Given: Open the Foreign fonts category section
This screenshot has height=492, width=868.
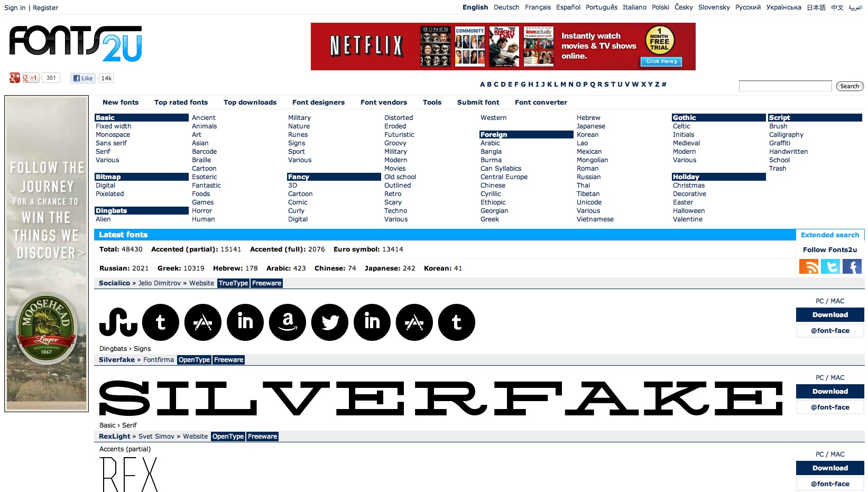Looking at the screenshot, I should tap(494, 134).
